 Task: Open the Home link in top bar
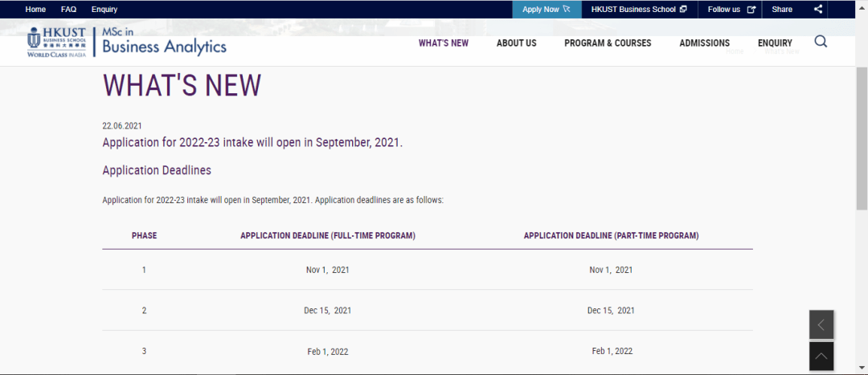[35, 10]
